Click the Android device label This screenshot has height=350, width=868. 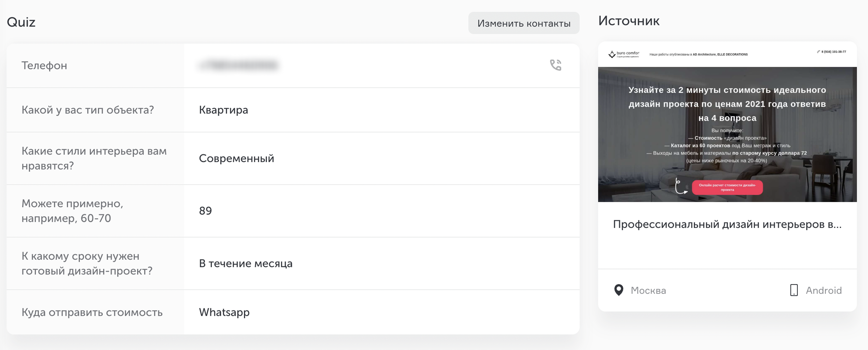tap(824, 290)
